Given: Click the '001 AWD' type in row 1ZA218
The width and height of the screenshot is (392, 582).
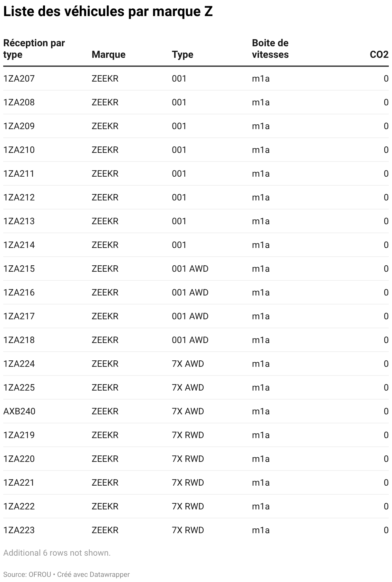Looking at the screenshot, I should [x=190, y=340].
